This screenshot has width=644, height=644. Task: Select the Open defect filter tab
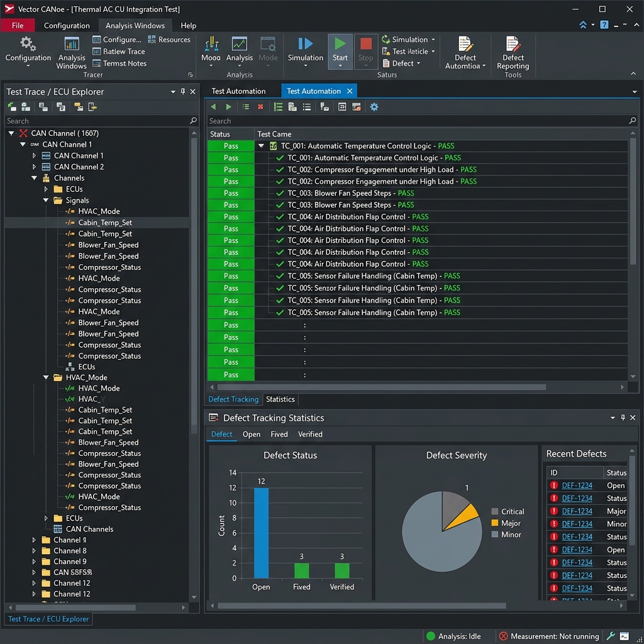(x=252, y=434)
